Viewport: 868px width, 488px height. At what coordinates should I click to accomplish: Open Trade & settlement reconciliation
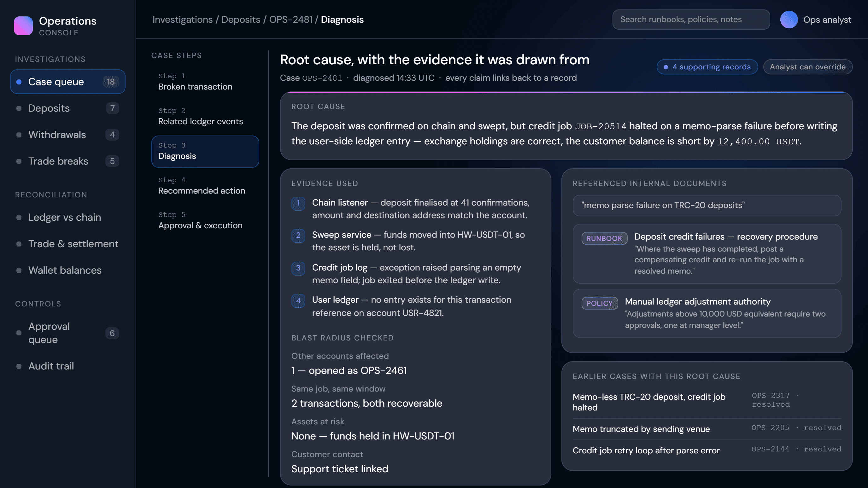[x=68, y=244]
